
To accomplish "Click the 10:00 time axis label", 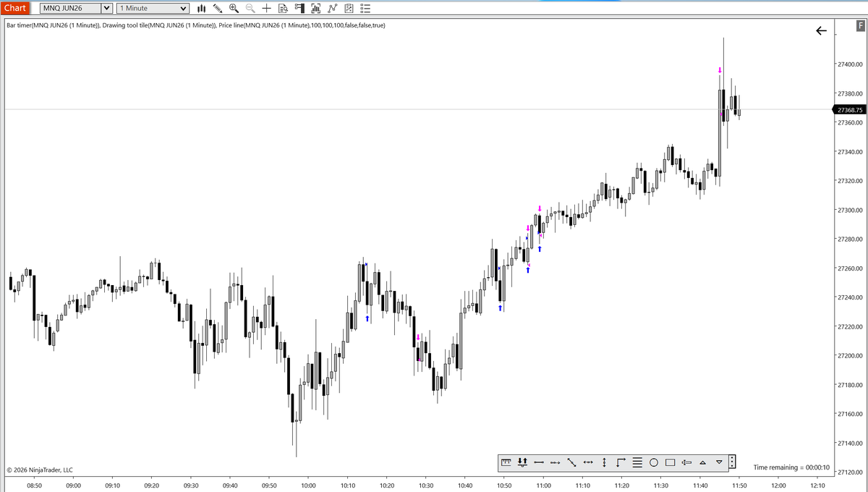I will [308, 486].
